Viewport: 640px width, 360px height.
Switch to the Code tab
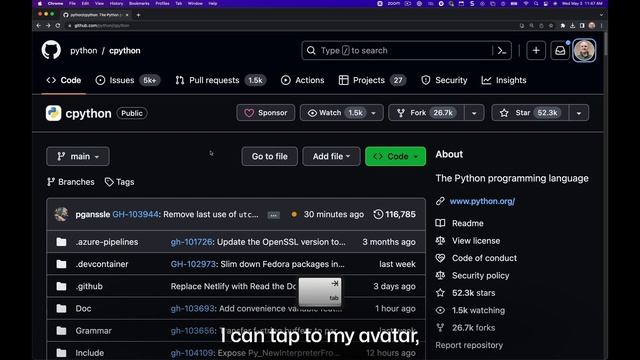[x=64, y=80]
